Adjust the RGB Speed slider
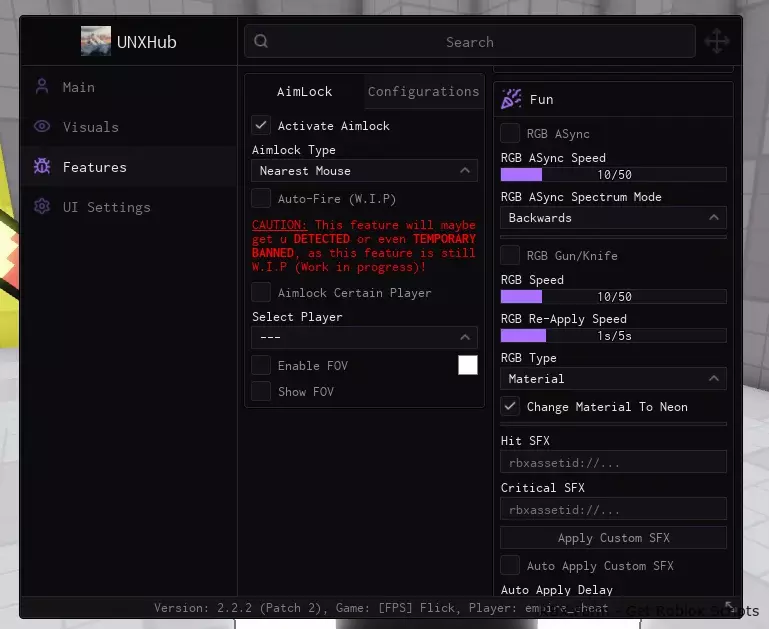Image resolution: width=769 pixels, height=629 pixels. click(x=613, y=297)
